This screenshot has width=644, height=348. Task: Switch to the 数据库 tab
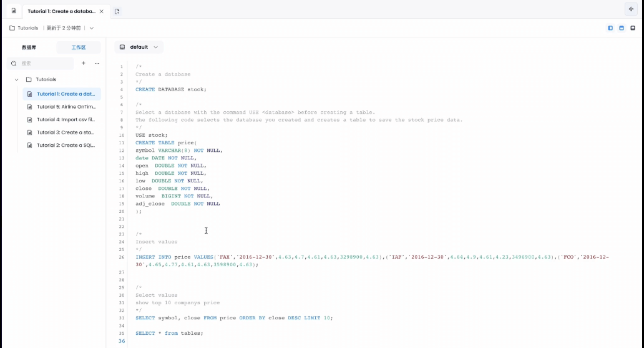[29, 47]
